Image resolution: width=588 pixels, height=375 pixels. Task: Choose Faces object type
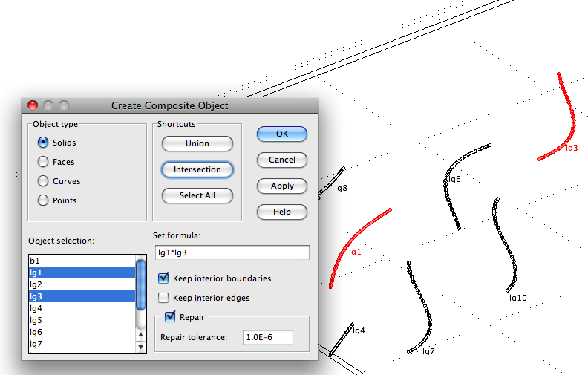tap(43, 162)
